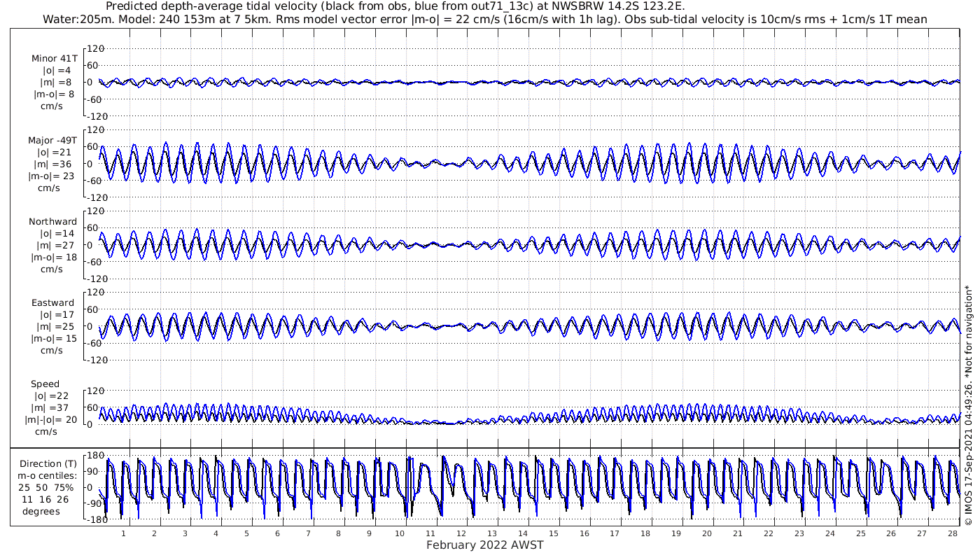Click day '5' on the time axis
980x560 pixels.
[246, 534]
